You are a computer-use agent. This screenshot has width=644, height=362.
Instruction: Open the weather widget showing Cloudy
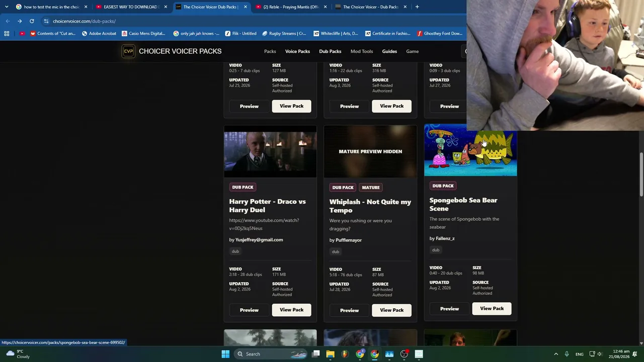point(18,354)
